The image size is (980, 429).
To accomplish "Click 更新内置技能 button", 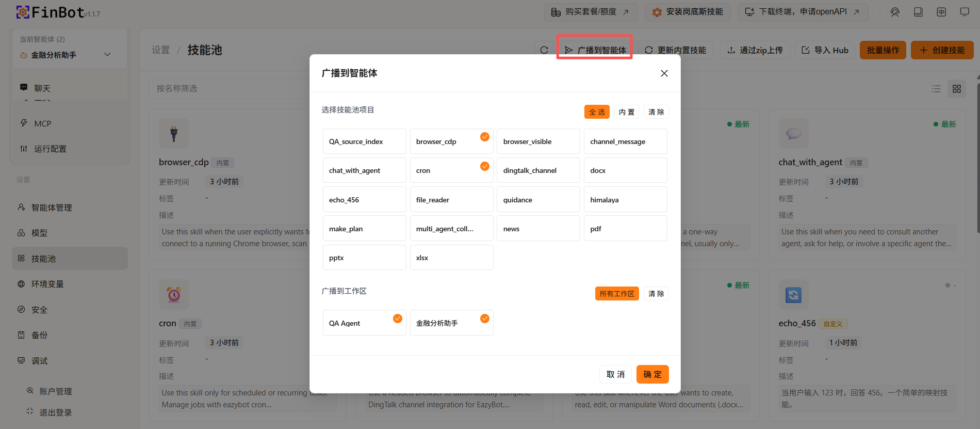I will pyautogui.click(x=676, y=50).
